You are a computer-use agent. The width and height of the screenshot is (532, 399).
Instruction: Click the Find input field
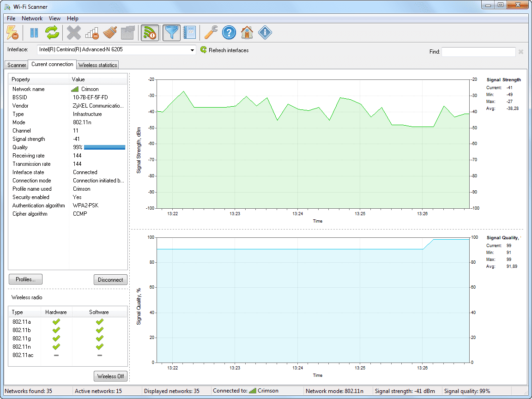[478, 52]
